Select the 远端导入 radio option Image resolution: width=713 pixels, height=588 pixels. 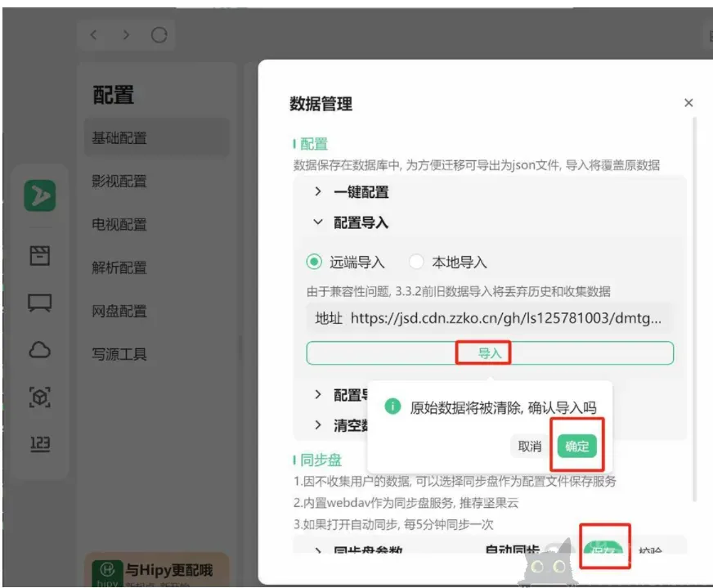point(314,263)
